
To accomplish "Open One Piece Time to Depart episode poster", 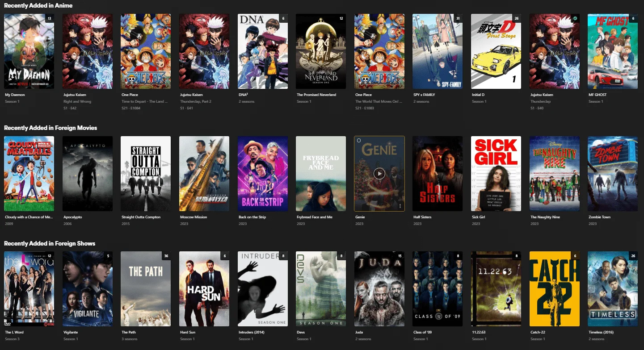I will tap(146, 51).
